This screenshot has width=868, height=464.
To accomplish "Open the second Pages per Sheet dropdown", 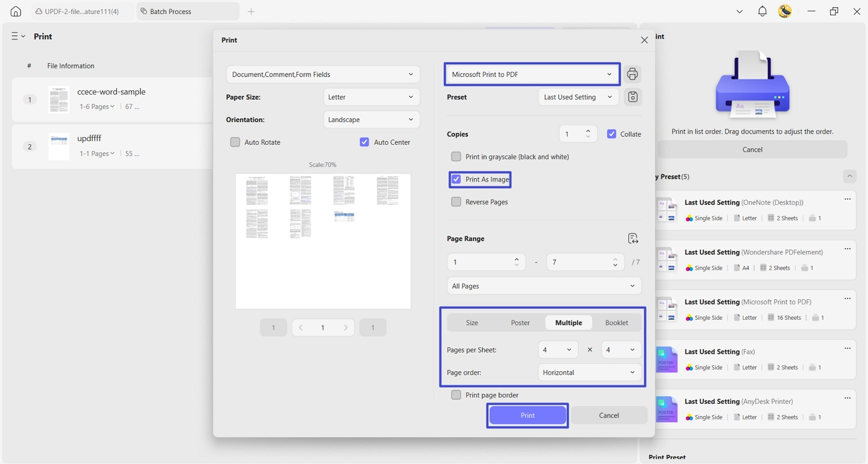I will [x=622, y=350].
